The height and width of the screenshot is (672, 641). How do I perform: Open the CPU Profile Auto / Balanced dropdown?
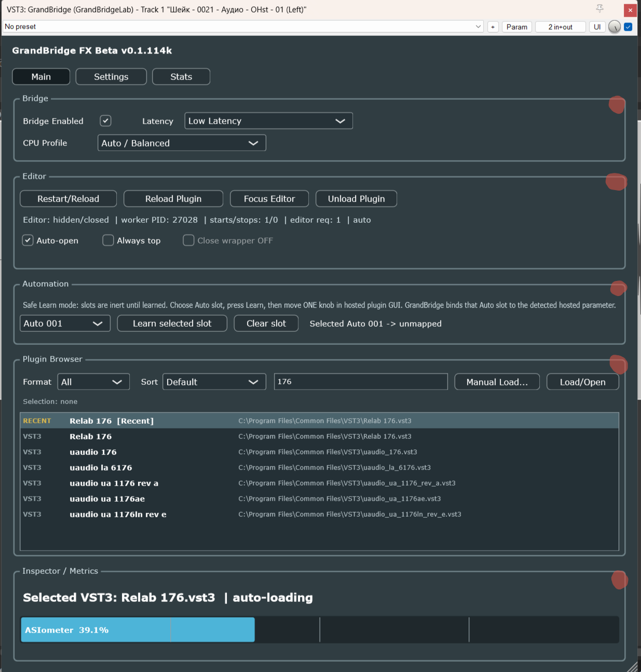click(182, 143)
